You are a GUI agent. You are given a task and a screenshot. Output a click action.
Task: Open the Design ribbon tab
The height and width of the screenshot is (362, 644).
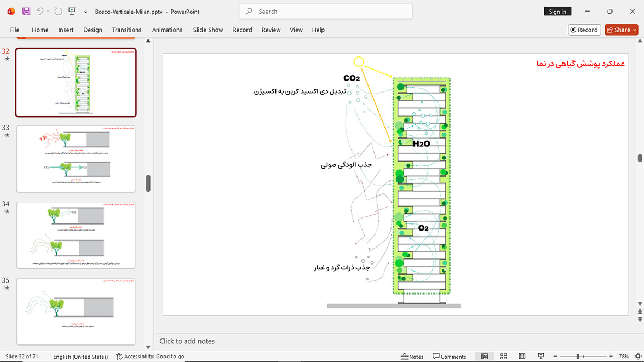tap(93, 30)
